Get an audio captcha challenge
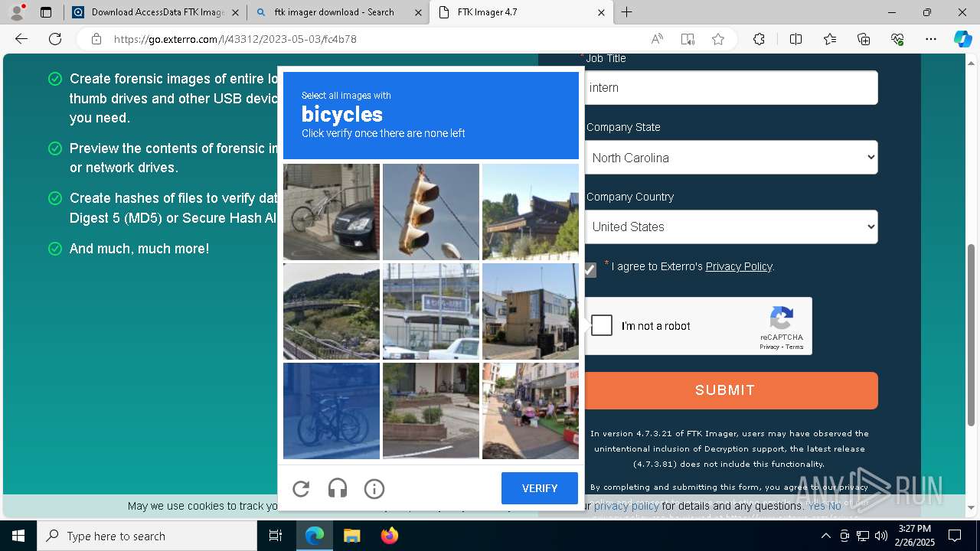The width and height of the screenshot is (980, 551). [x=338, y=488]
